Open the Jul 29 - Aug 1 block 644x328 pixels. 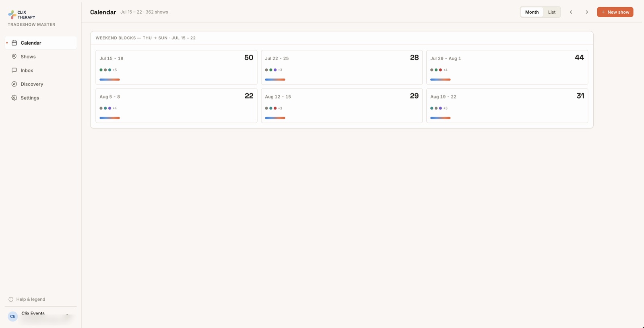507,67
